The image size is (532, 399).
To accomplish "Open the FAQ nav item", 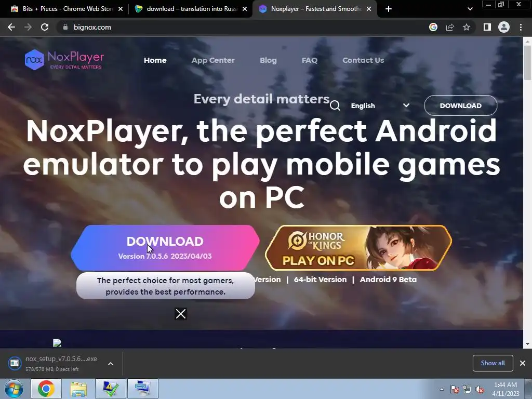I will (310, 60).
